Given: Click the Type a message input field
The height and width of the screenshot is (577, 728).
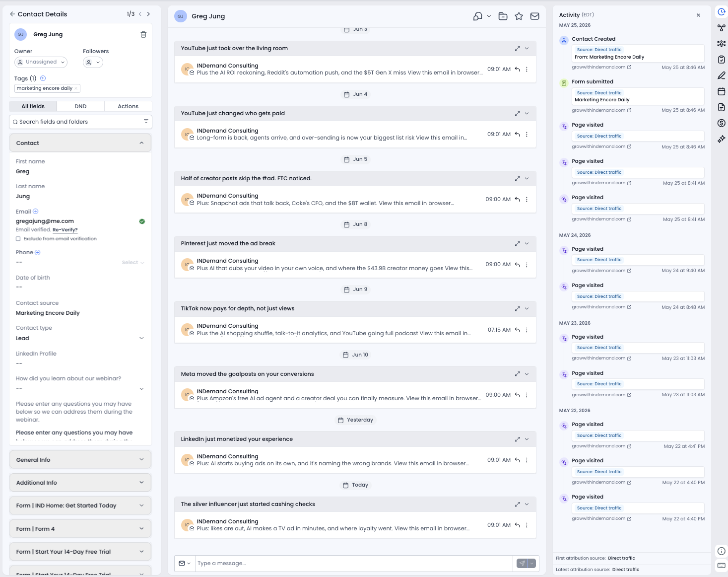Looking at the screenshot, I should (x=354, y=563).
